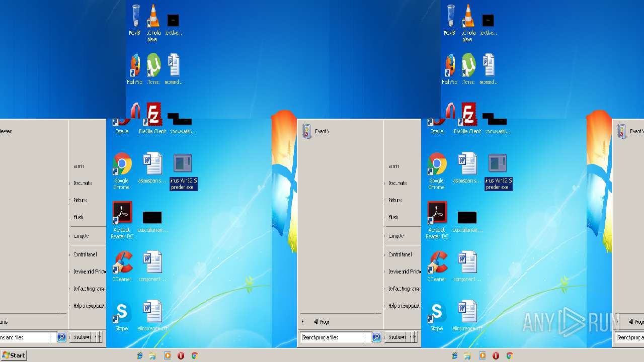The height and width of the screenshot is (362, 644).
Task: Select the highlighted virus exe file, left copy
Action: [x=183, y=172]
